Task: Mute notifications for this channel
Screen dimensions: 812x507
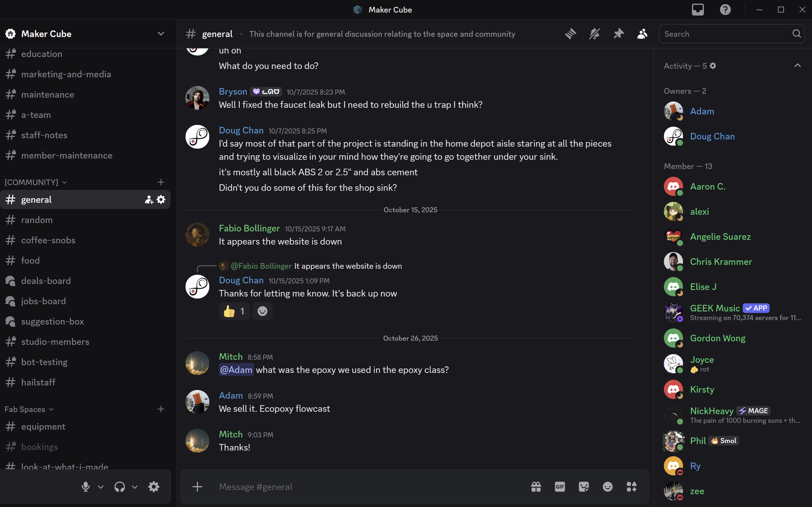Action: [594, 33]
